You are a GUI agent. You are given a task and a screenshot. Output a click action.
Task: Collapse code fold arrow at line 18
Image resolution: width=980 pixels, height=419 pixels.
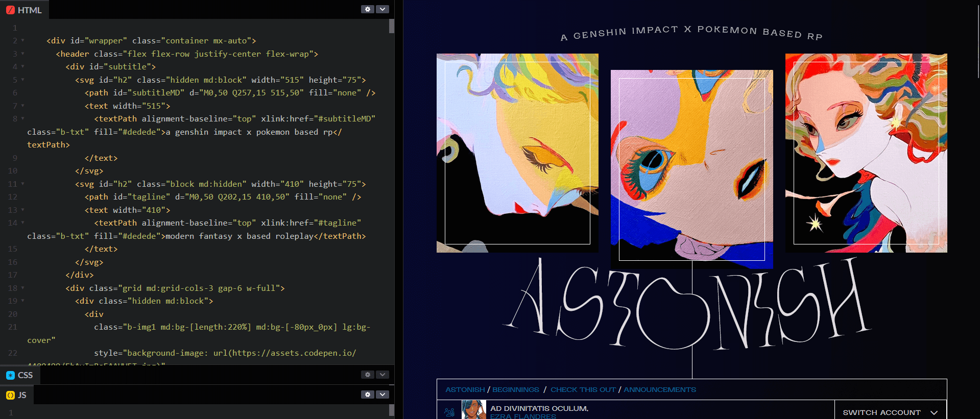[22, 288]
